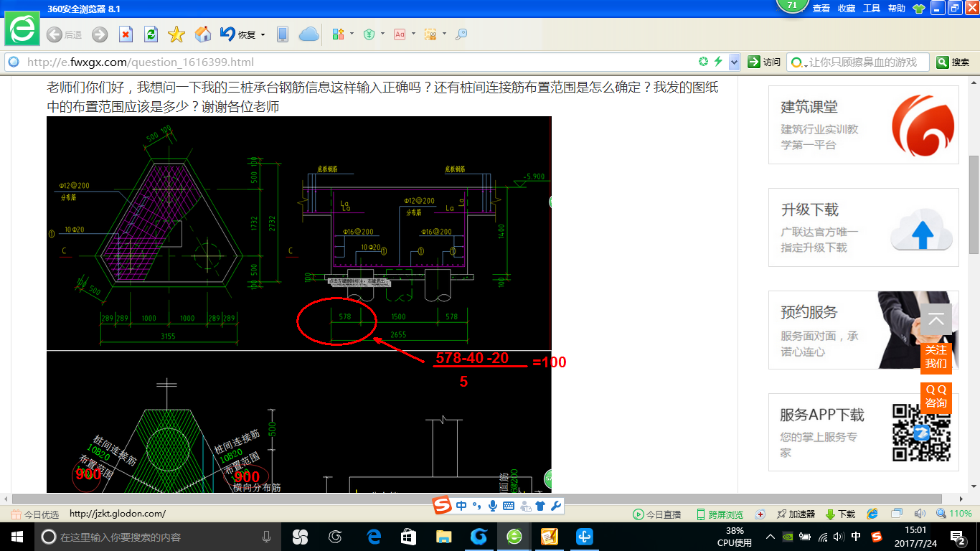Click the 访问 go button
This screenshot has height=551, width=980.
(x=764, y=62)
